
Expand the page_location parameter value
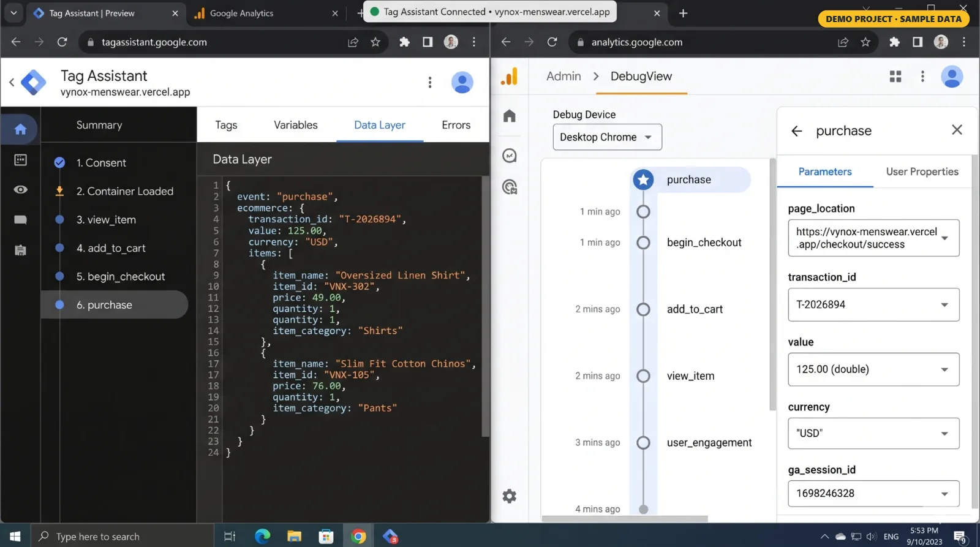873,238
